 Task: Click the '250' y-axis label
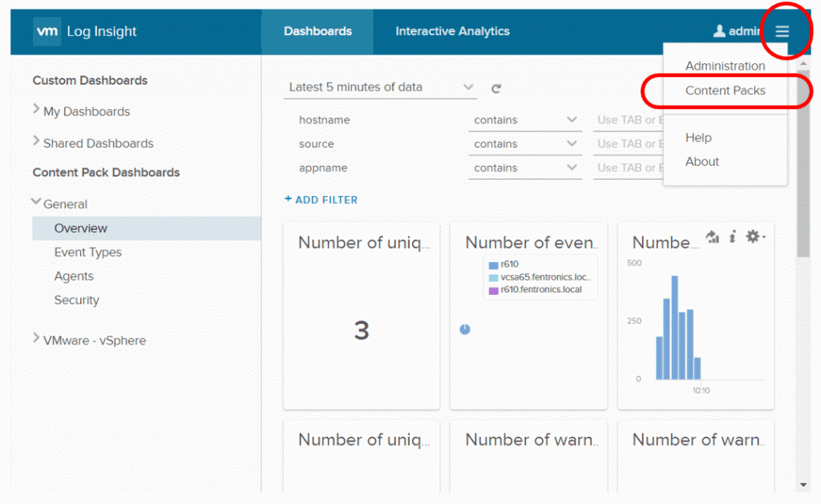[x=634, y=321]
